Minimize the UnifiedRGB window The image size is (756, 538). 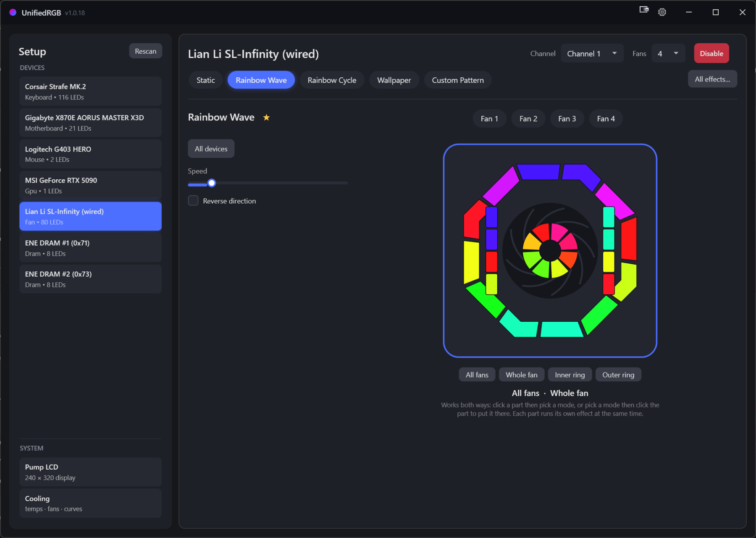(x=689, y=12)
